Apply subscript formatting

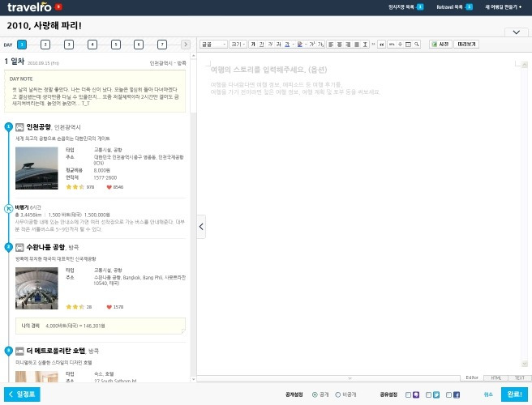pos(320,45)
